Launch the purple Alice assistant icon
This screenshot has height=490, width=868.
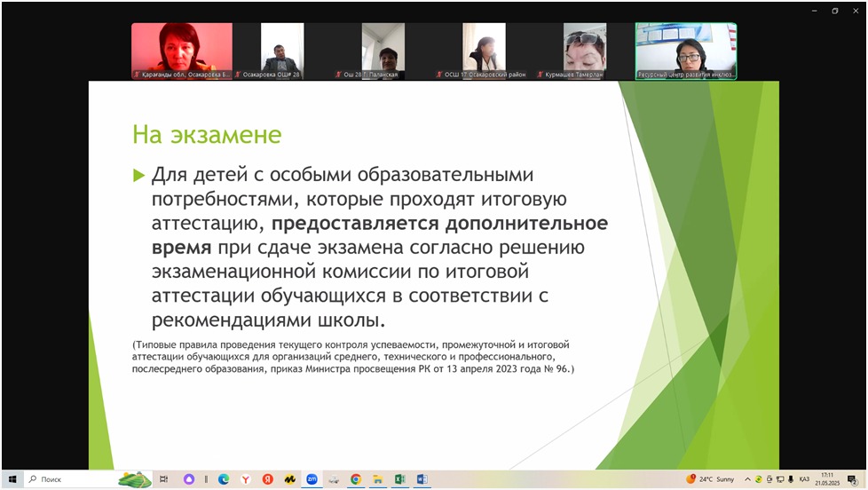(x=189, y=479)
